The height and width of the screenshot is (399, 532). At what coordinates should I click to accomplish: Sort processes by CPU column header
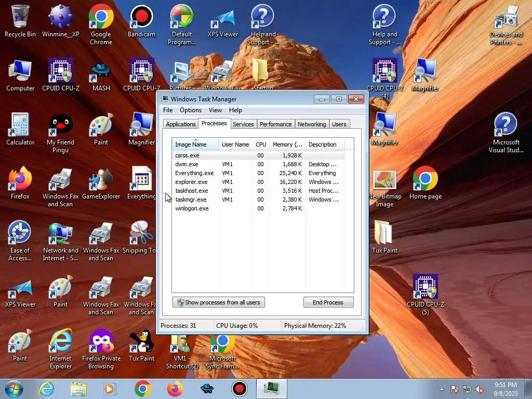261,144
